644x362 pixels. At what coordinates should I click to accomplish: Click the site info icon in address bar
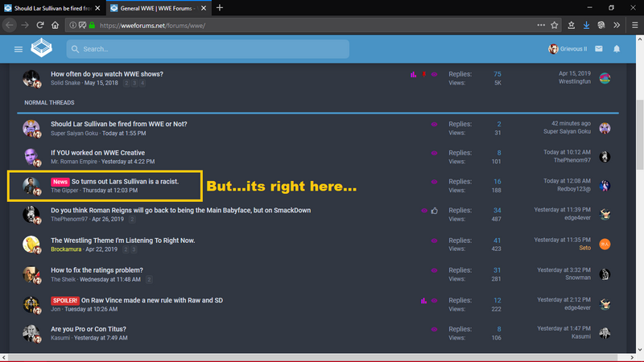72,25
